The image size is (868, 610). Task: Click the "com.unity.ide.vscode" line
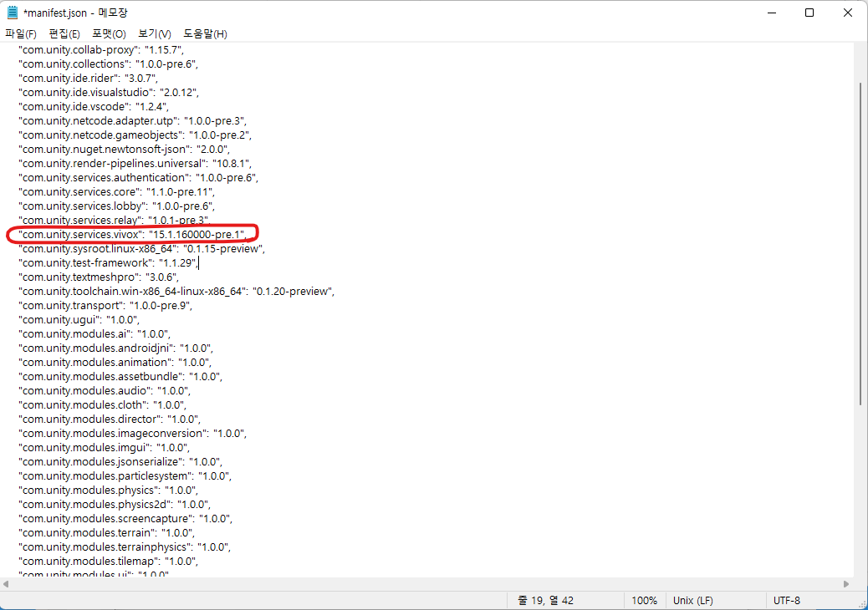(94, 107)
